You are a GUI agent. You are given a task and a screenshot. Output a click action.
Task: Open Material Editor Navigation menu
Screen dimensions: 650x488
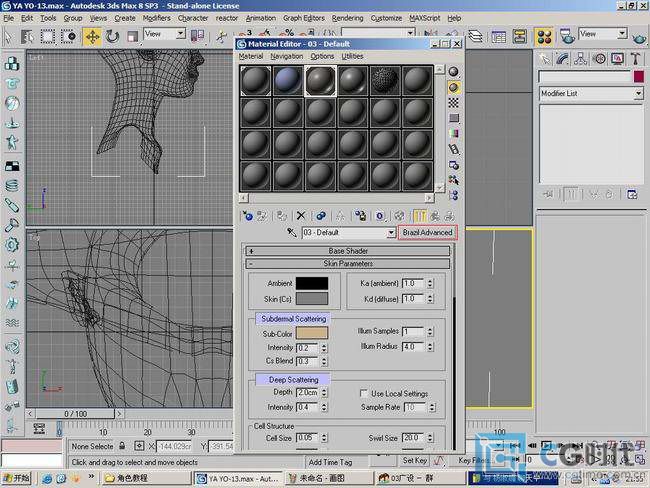(x=286, y=56)
